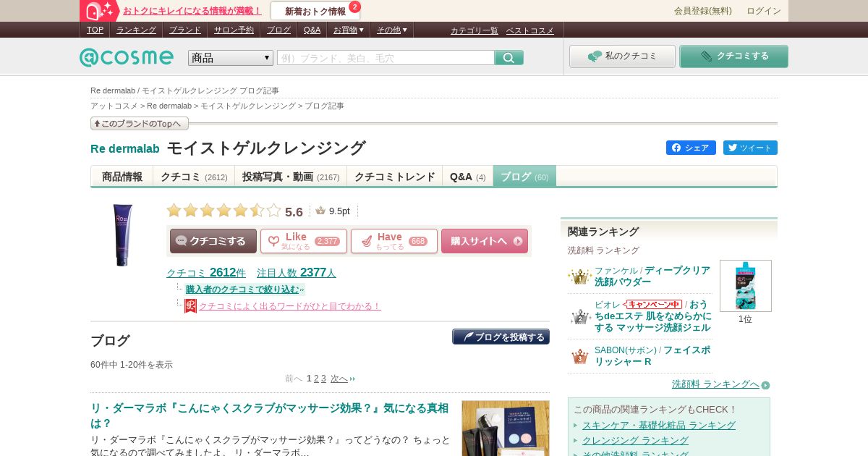Open the ランキング nav item
868x456 pixels.
(x=136, y=30)
